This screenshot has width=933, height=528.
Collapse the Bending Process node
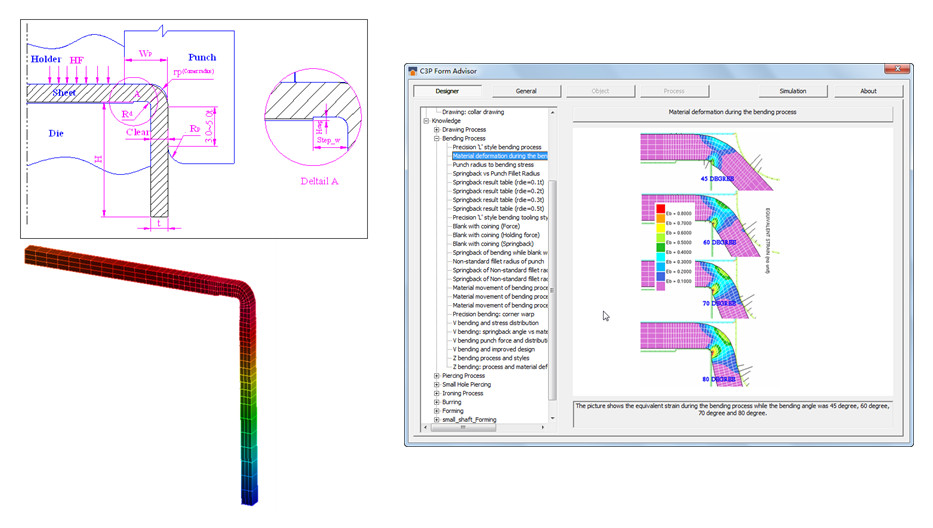[436, 138]
